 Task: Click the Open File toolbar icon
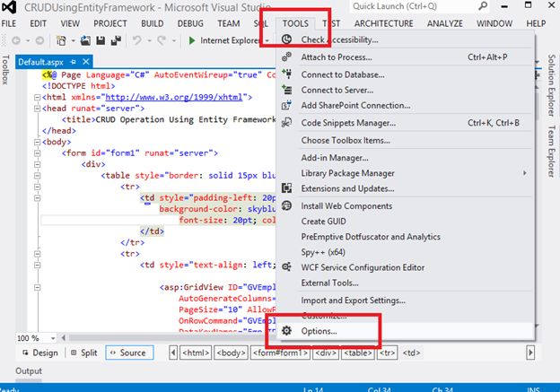click(x=85, y=40)
